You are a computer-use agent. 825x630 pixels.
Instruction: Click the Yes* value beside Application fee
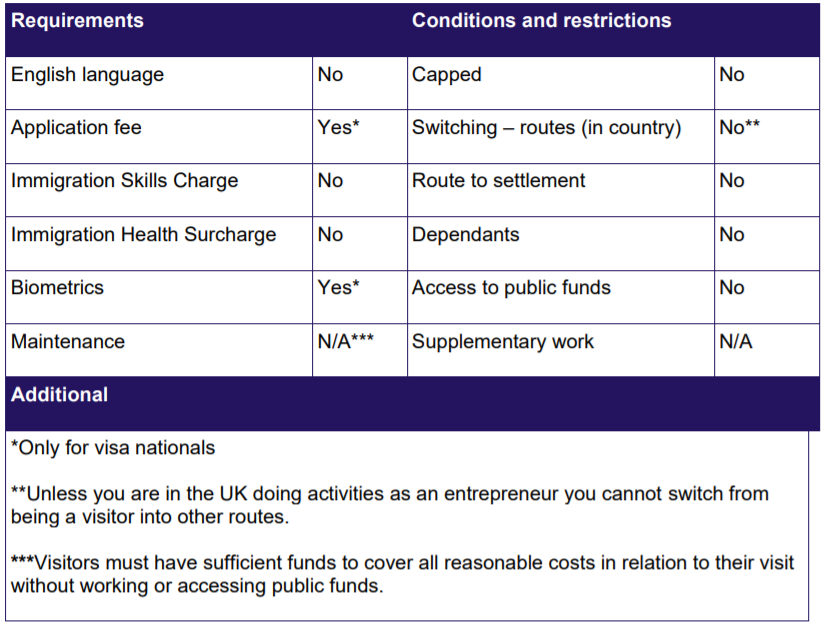338,127
